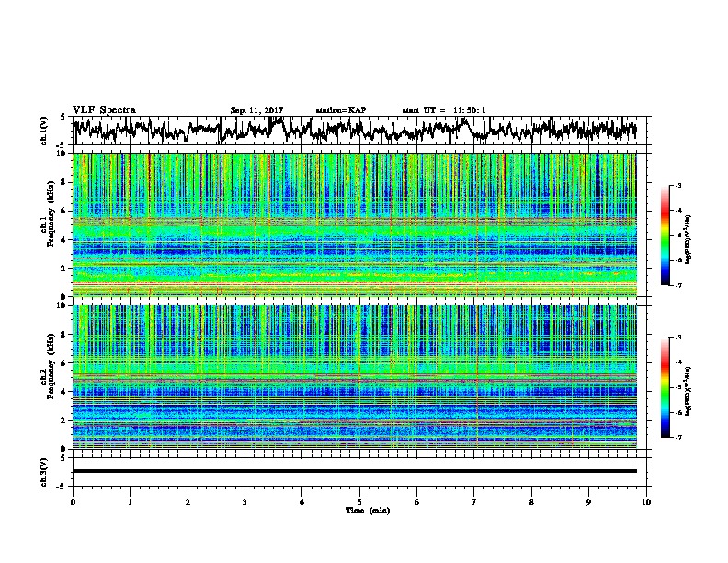
Task: Click the "VLF Spectra" title text
Action: click(104, 109)
